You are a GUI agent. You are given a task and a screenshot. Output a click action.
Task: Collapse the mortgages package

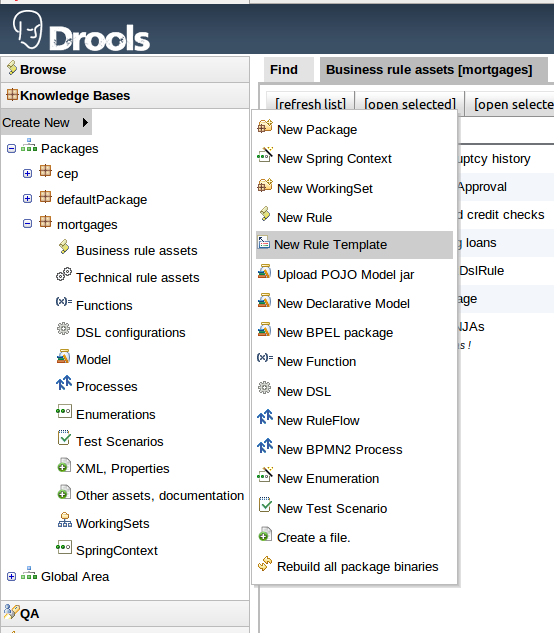point(27,224)
